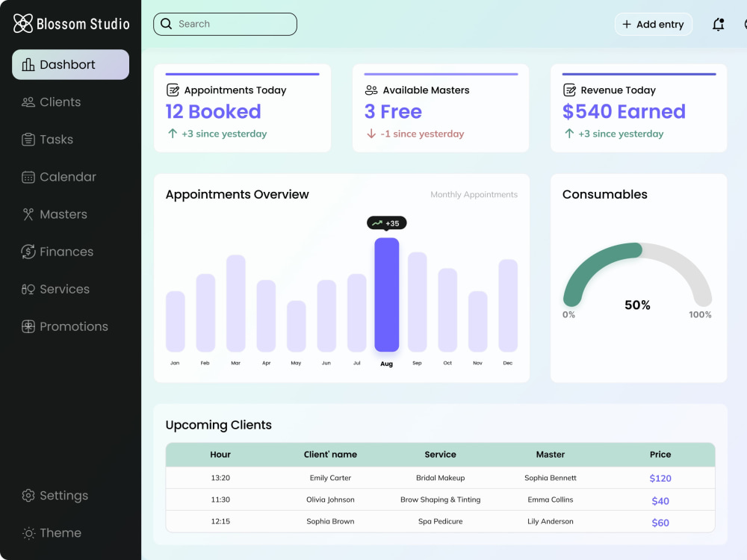
Task: Click the Brow Shaping & Tinting cell
Action: [x=440, y=500]
